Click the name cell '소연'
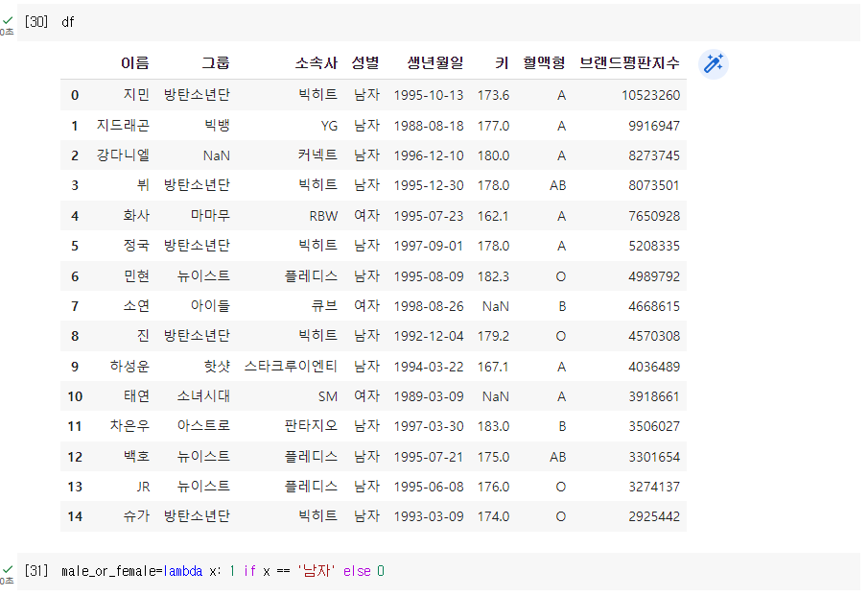The width and height of the screenshot is (868, 596). [136, 306]
